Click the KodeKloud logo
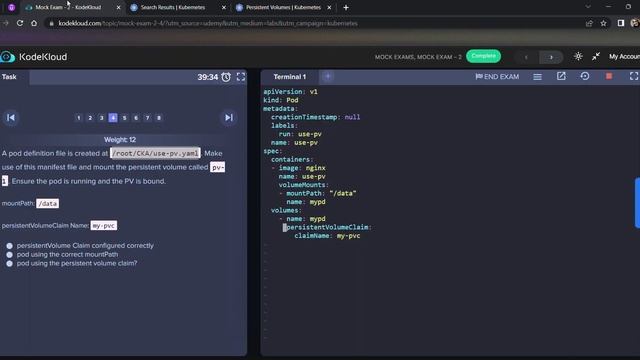The width and height of the screenshot is (640, 360). [34, 57]
